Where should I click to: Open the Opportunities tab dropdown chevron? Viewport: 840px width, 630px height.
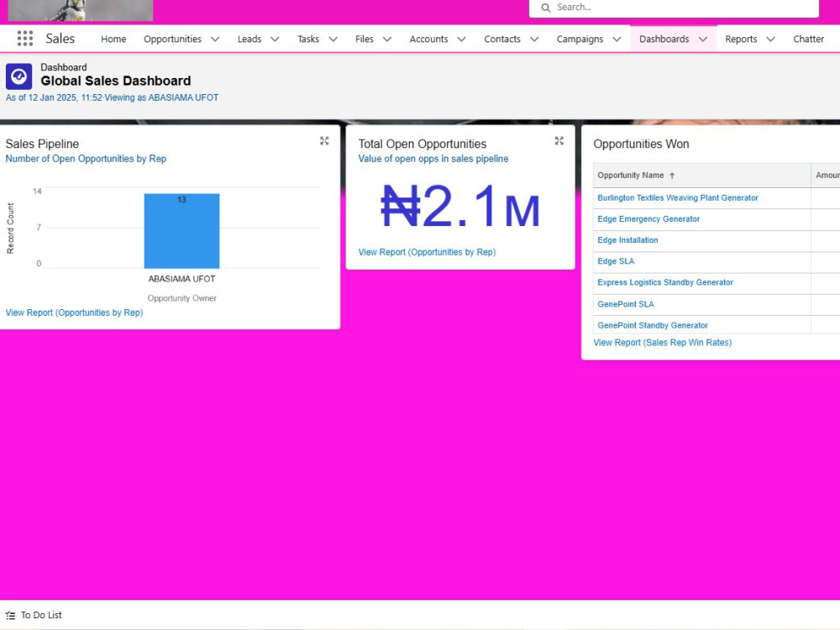pos(215,39)
